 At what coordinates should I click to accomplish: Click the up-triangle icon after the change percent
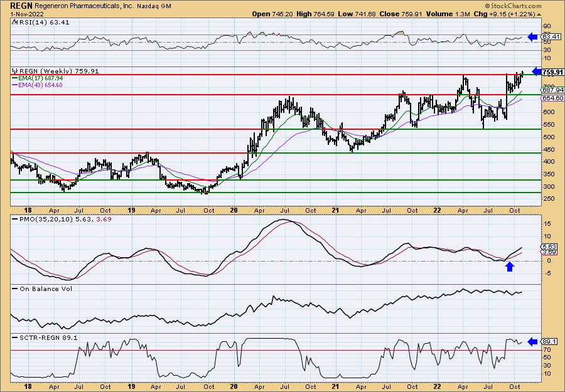coord(539,14)
